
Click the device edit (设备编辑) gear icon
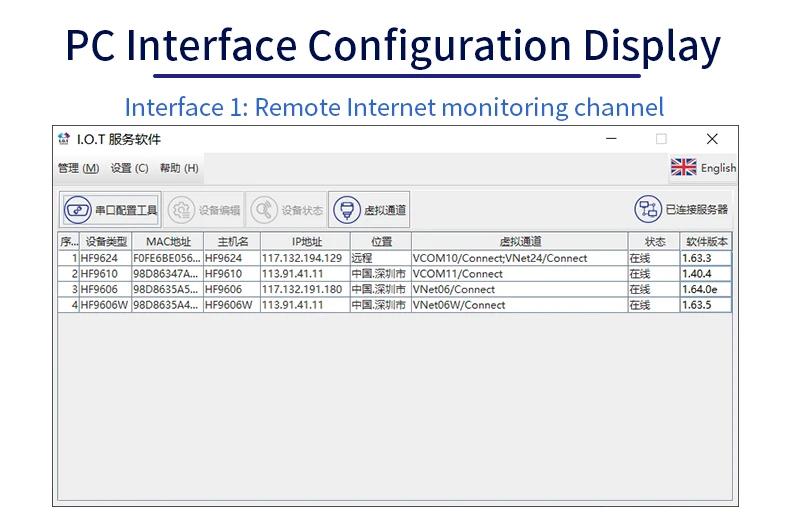(x=181, y=210)
